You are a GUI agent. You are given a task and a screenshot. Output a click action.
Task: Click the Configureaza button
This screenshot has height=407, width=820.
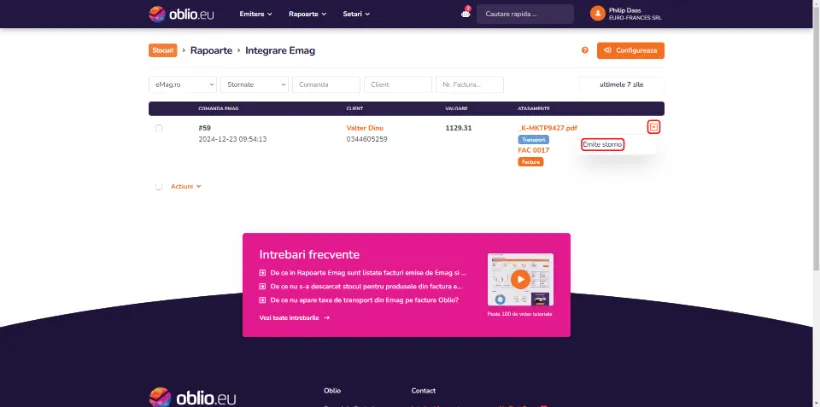[630, 51]
